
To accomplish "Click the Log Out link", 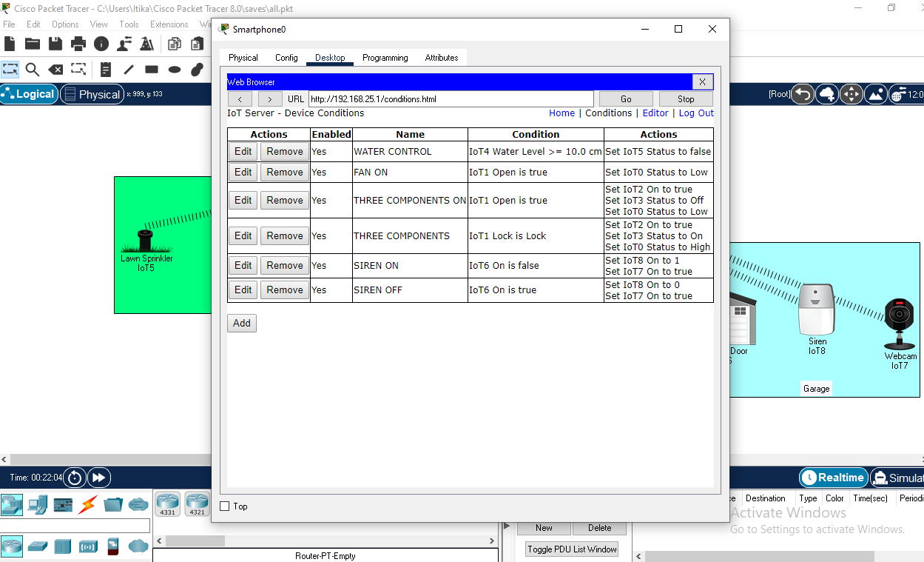I will (x=696, y=113).
